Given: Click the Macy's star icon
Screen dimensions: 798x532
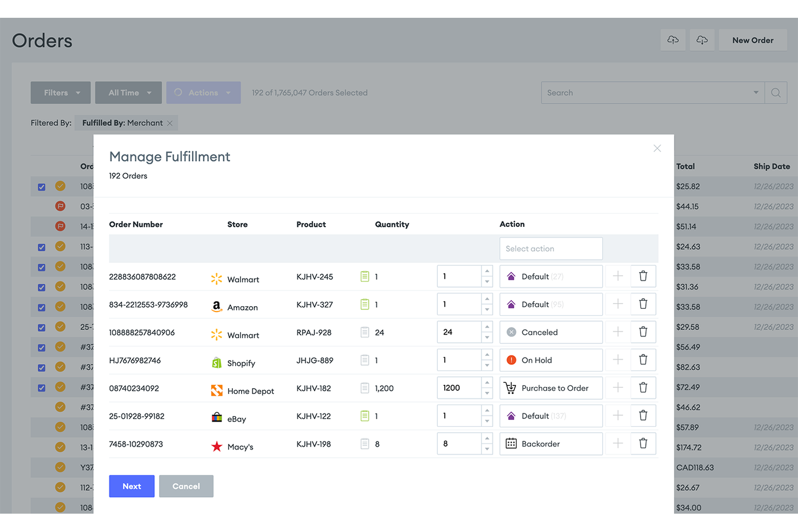Looking at the screenshot, I should [x=216, y=446].
